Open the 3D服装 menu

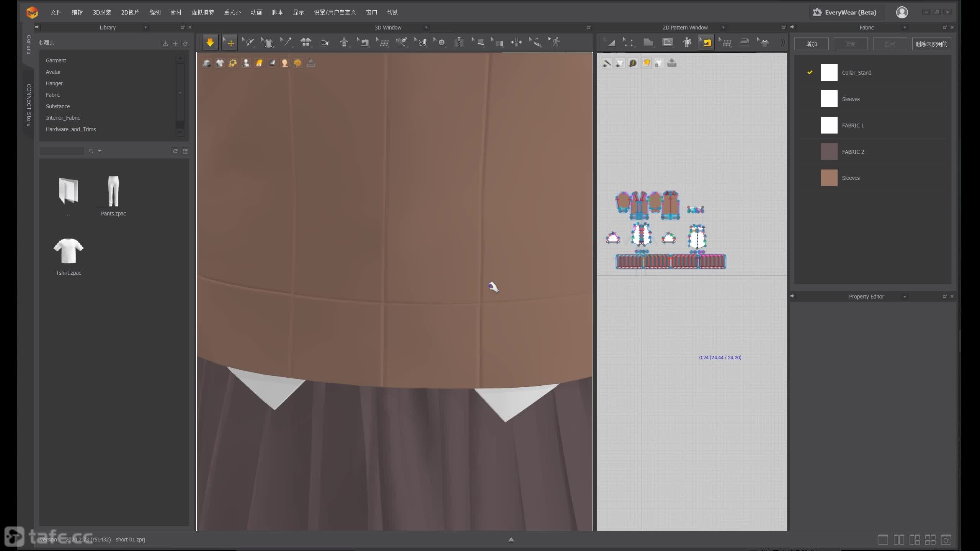click(102, 12)
